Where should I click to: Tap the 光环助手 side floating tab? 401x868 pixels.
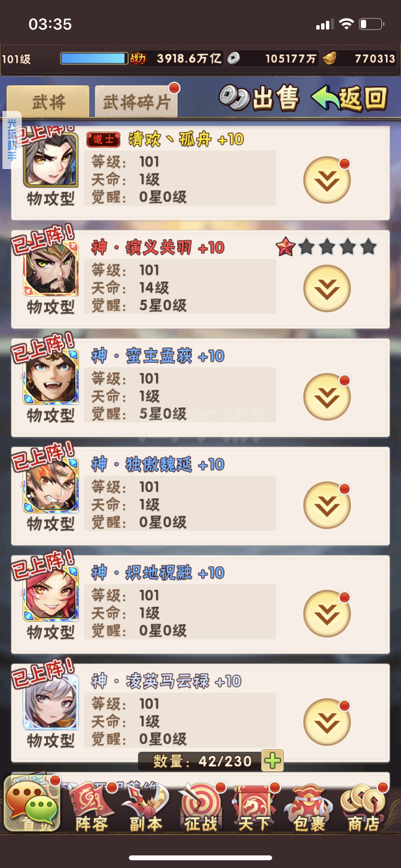[12, 140]
